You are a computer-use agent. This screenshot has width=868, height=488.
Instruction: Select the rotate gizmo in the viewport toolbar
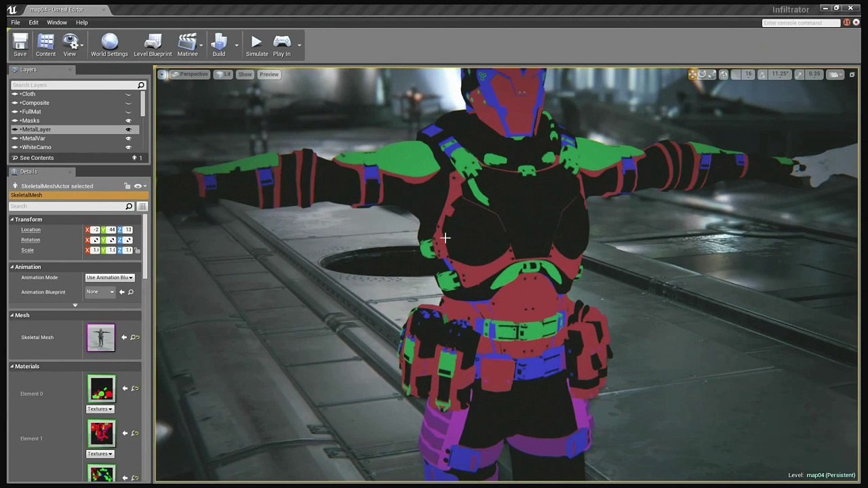point(702,75)
